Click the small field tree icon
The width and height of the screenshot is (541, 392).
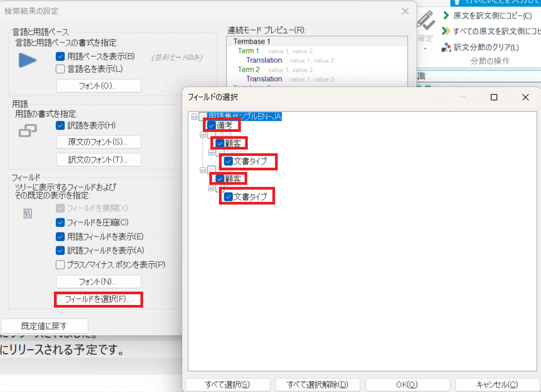pos(28,214)
